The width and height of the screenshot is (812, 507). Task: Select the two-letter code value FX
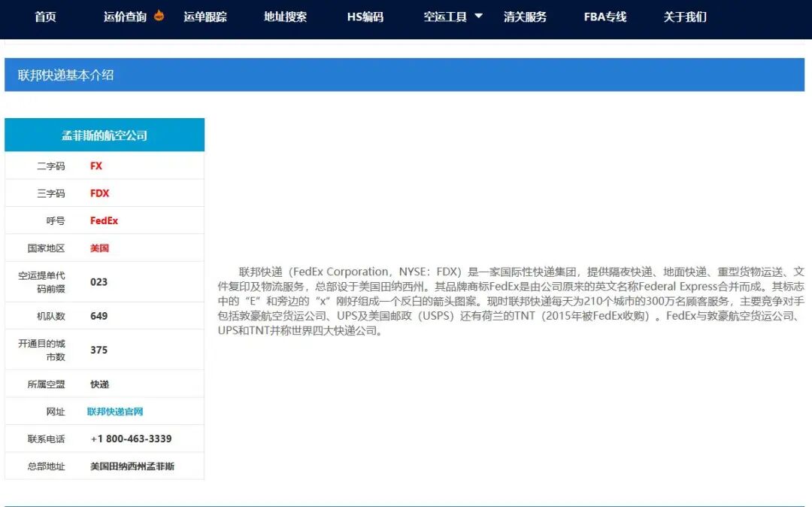[96, 165]
